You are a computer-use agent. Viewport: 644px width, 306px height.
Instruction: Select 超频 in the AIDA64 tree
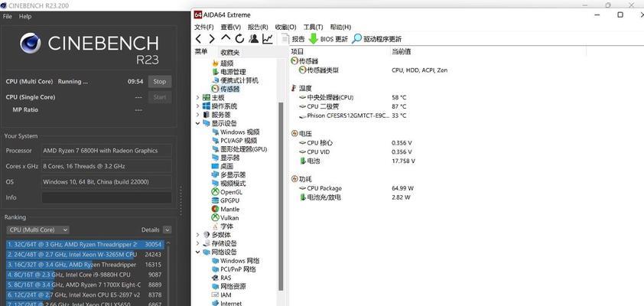coord(223,63)
